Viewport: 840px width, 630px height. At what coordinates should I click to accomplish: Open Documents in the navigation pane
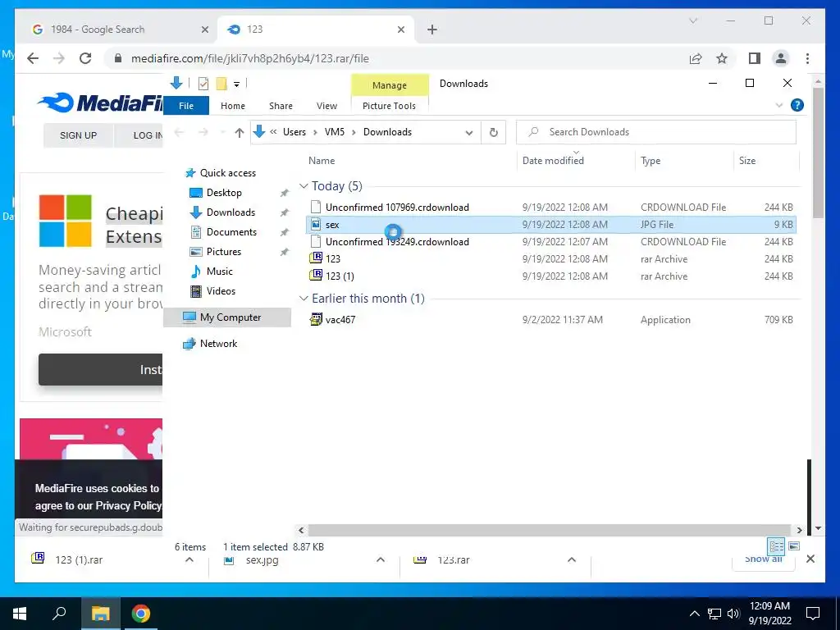click(231, 232)
